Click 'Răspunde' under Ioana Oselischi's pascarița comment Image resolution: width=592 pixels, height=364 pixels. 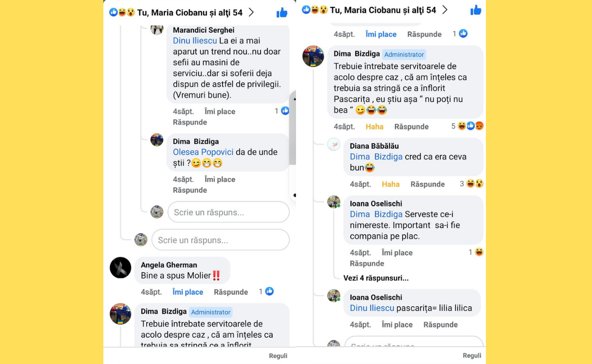click(x=440, y=325)
